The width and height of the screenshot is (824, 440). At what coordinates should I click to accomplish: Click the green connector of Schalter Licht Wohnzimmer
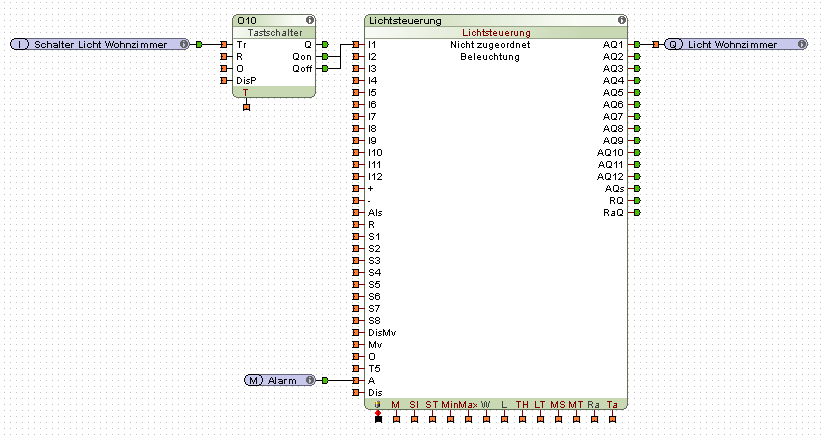pos(199,45)
